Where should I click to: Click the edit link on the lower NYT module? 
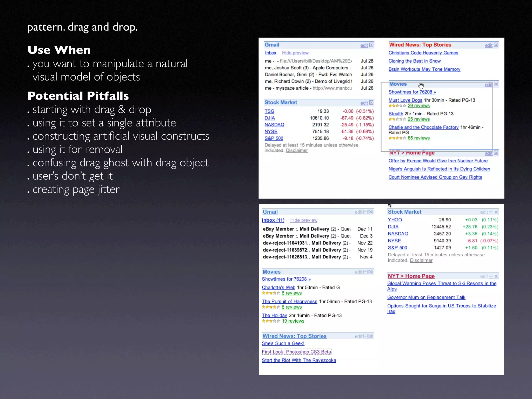pyautogui.click(x=484, y=276)
